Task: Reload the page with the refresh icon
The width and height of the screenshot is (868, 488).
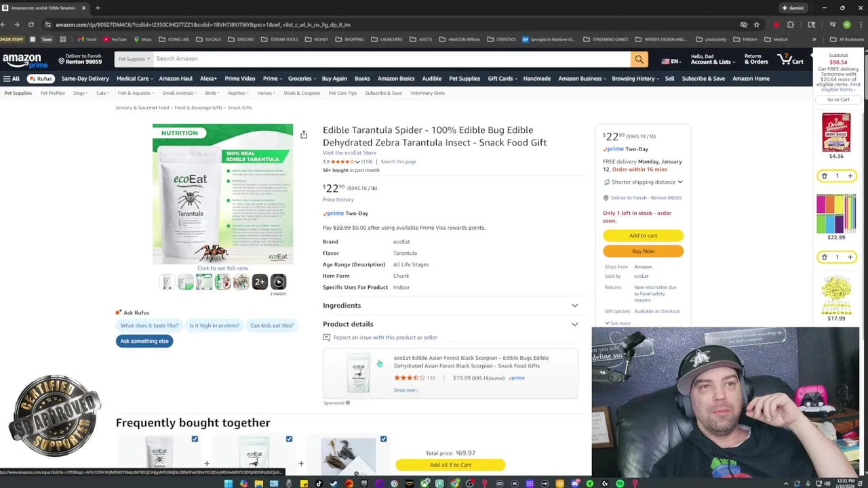Action: pos(31,24)
